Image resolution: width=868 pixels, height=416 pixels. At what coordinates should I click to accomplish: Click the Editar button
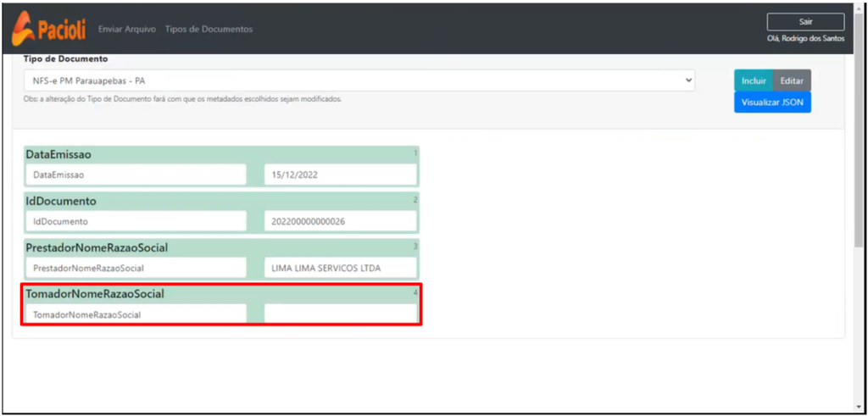[792, 80]
